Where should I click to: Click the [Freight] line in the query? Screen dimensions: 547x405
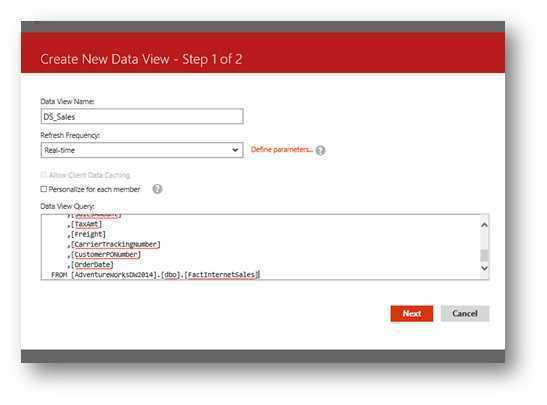[87, 234]
